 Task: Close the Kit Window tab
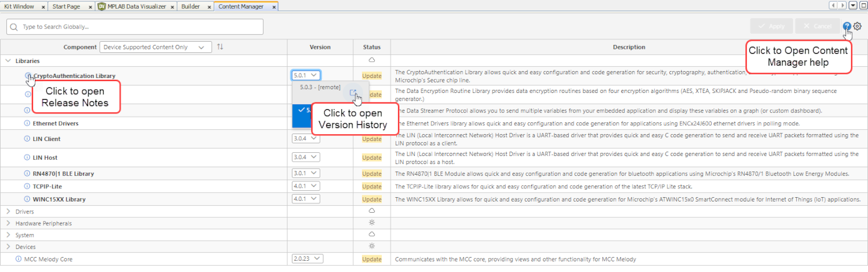pos(43,6)
